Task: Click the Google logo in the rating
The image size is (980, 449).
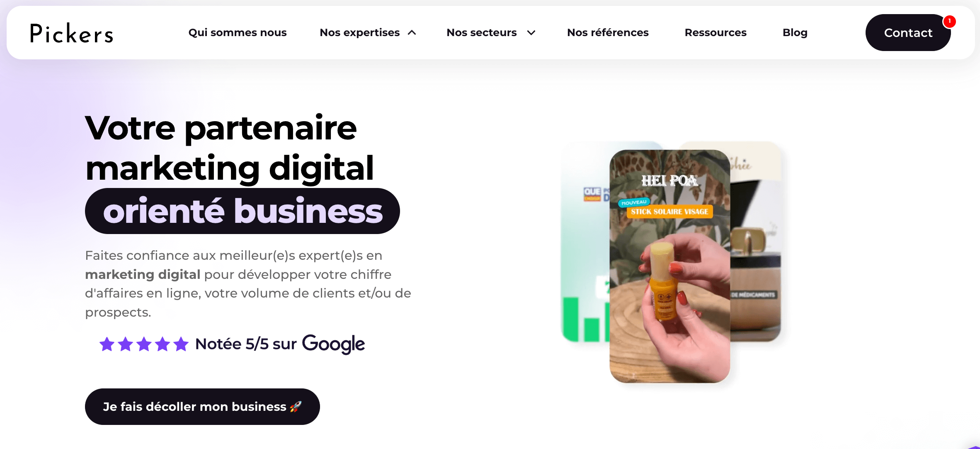Action: (x=333, y=344)
